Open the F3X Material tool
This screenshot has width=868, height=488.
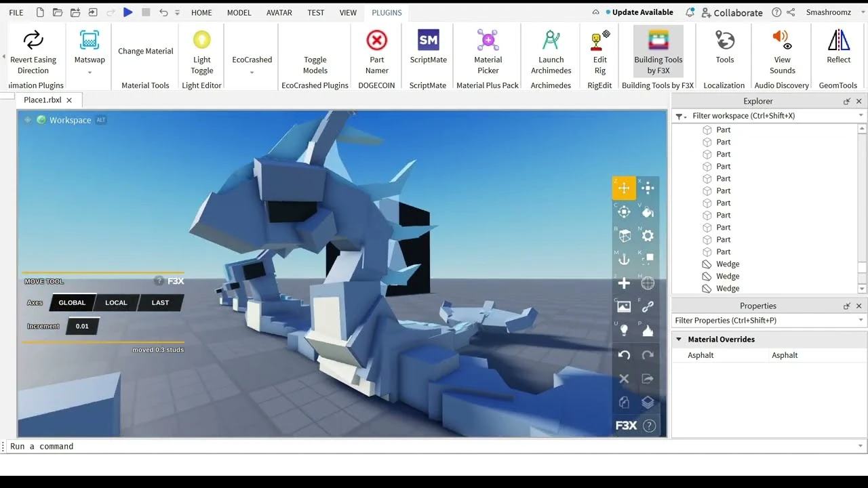[x=648, y=235]
